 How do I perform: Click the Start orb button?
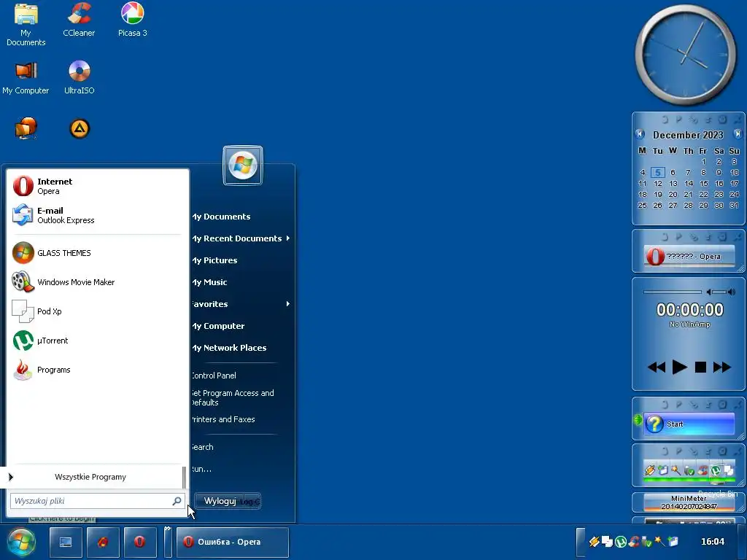[21, 542]
